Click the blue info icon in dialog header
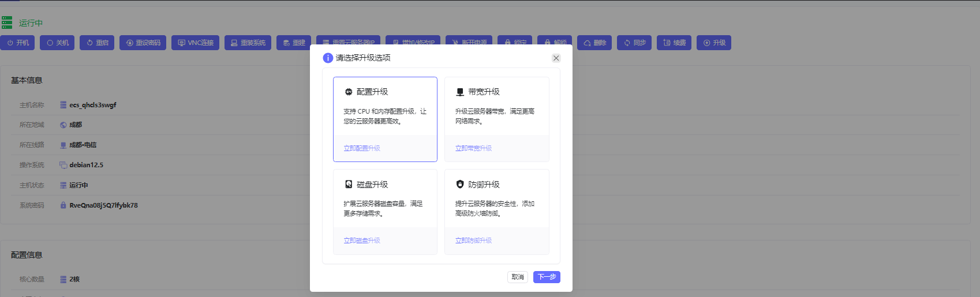The image size is (980, 297). [x=328, y=58]
